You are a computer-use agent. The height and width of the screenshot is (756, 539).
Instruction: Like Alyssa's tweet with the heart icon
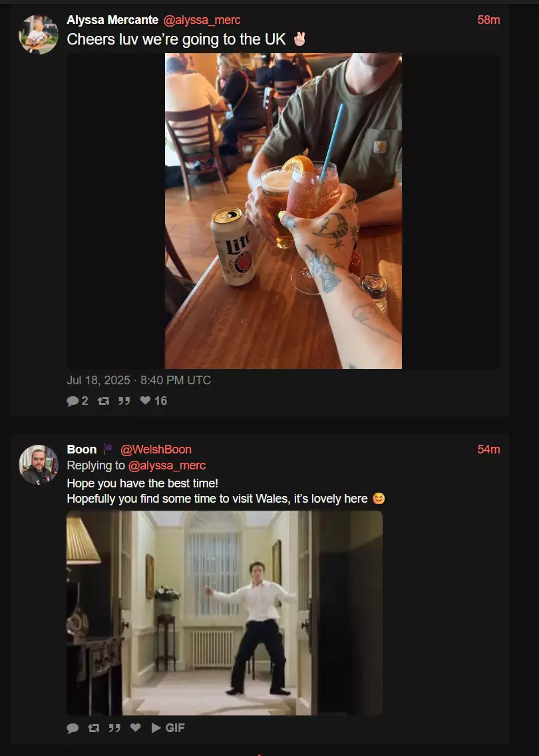click(x=145, y=400)
